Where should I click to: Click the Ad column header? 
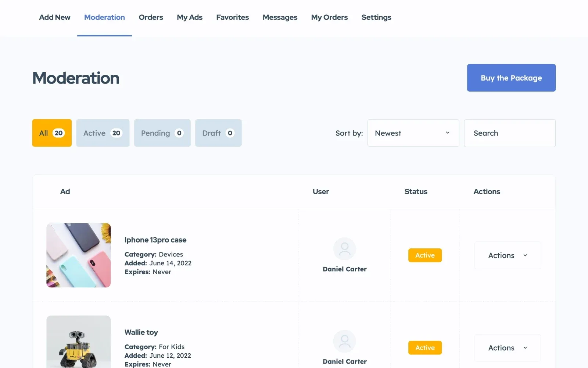click(x=65, y=191)
